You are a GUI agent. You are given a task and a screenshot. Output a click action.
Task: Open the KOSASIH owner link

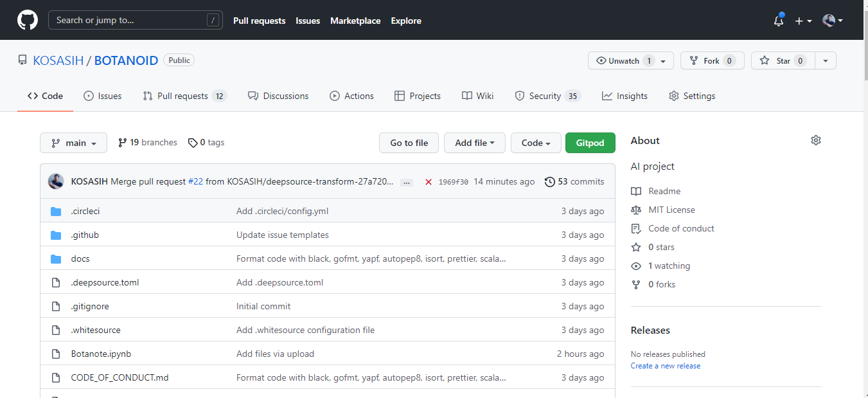pyautogui.click(x=58, y=60)
